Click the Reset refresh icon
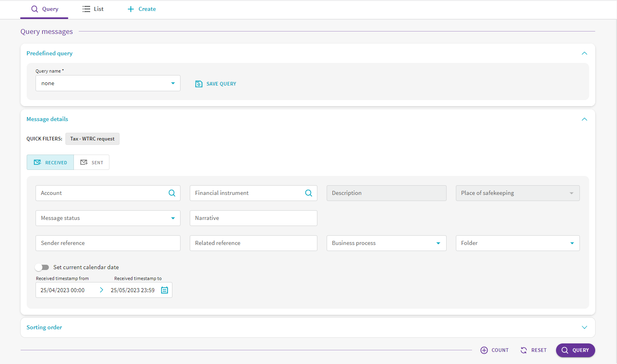 tap(524, 350)
